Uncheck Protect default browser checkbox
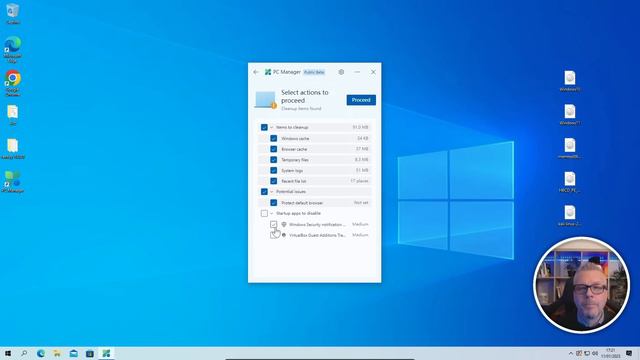 click(x=273, y=202)
